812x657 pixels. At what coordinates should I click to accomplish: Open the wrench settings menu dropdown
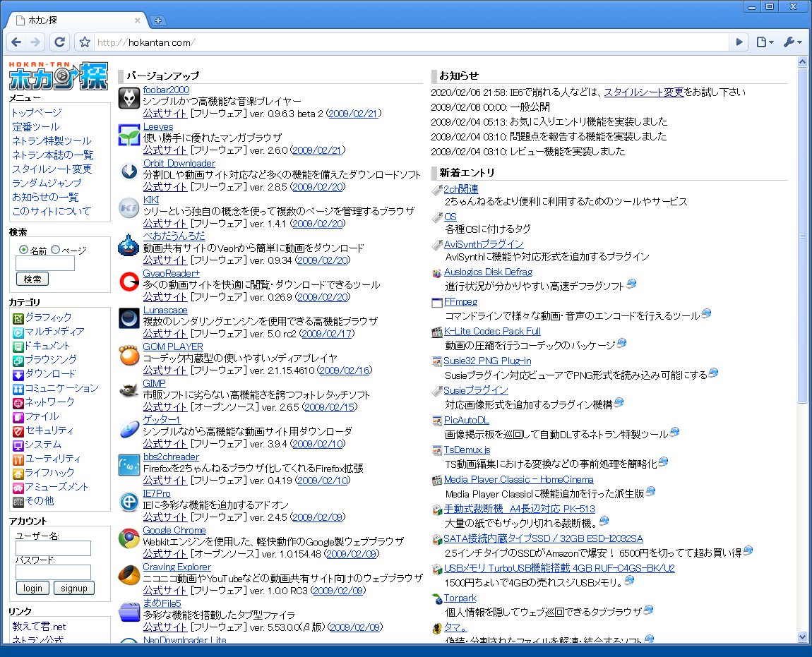pos(792,42)
